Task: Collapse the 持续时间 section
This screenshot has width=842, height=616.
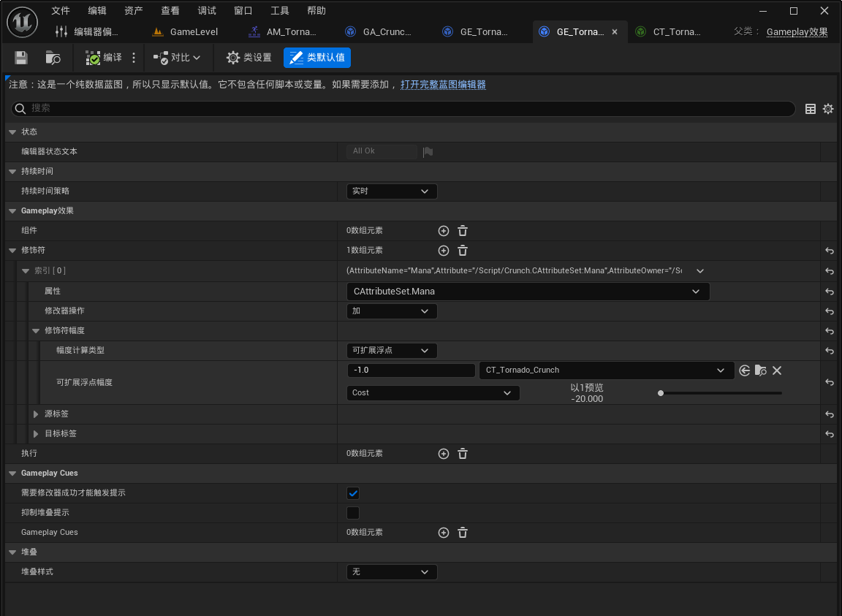Action: (12, 171)
